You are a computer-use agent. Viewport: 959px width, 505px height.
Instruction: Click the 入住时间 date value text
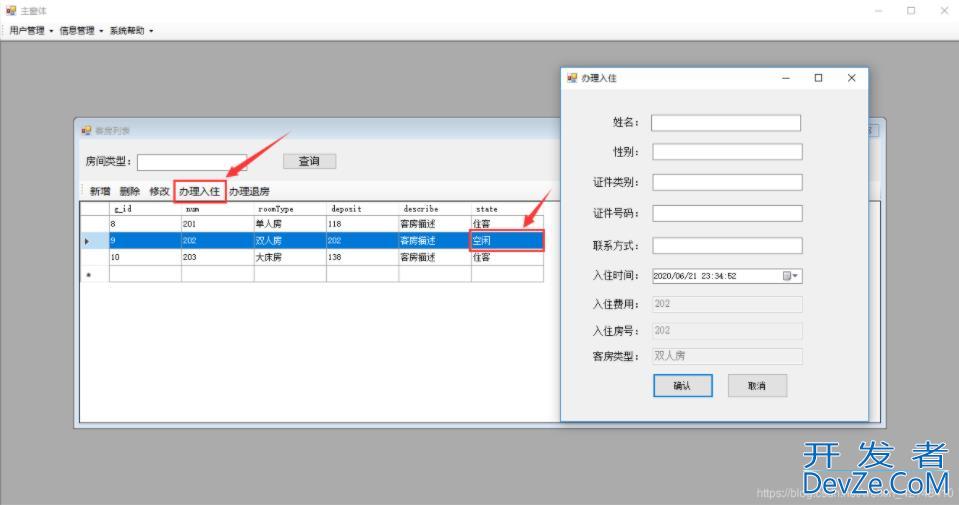point(695,276)
